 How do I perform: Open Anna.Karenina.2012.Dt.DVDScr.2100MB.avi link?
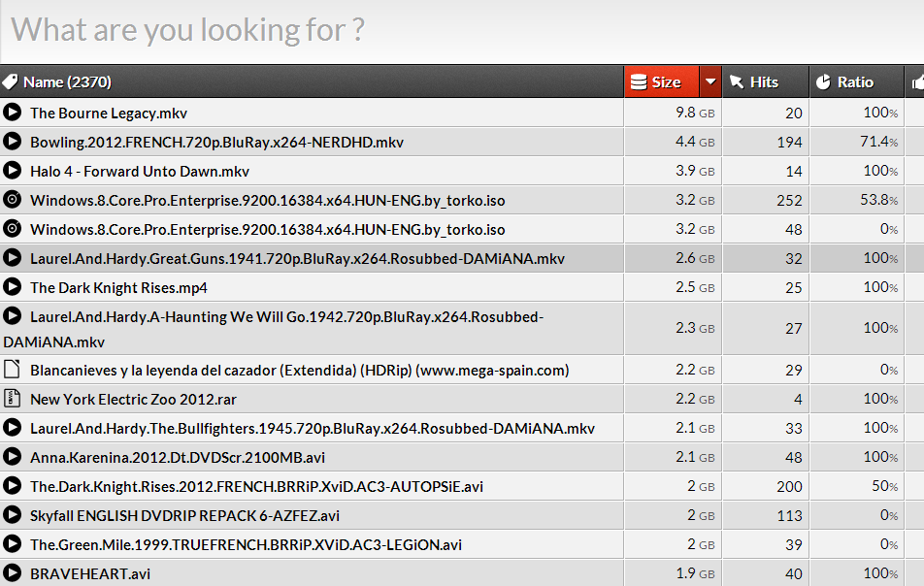click(x=178, y=458)
